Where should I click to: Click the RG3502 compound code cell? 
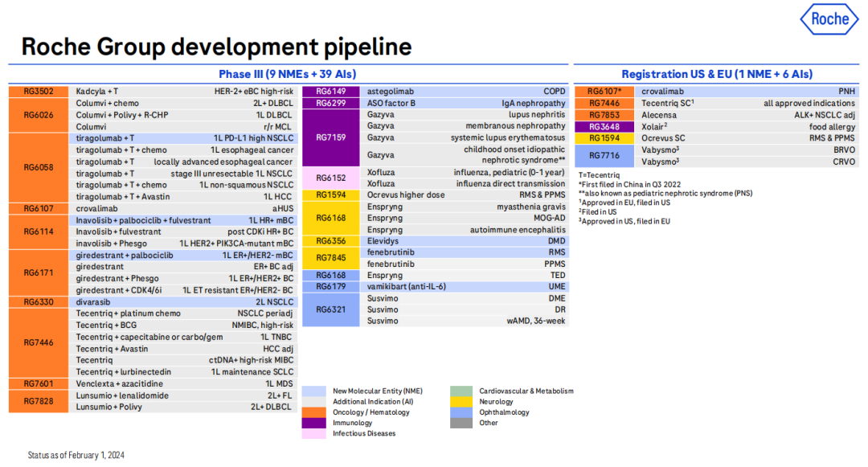point(39,92)
